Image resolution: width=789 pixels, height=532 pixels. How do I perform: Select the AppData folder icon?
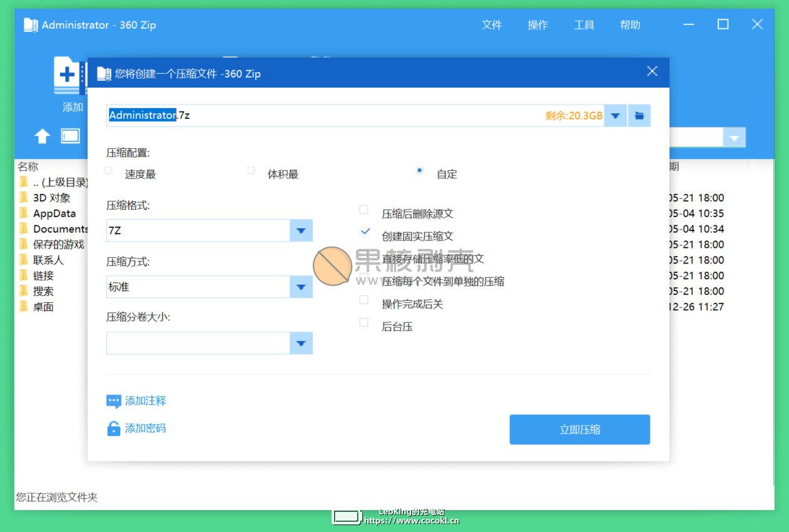[24, 213]
